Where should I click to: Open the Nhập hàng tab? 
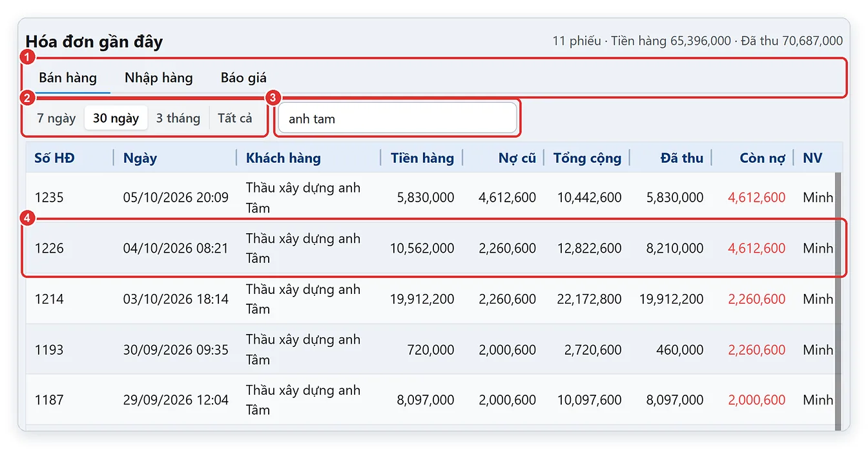159,78
